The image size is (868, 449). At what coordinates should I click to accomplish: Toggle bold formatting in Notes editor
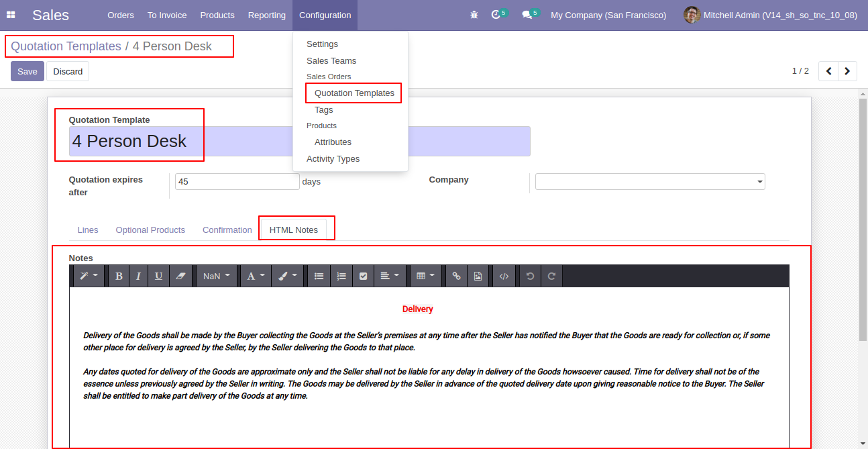[x=119, y=276]
